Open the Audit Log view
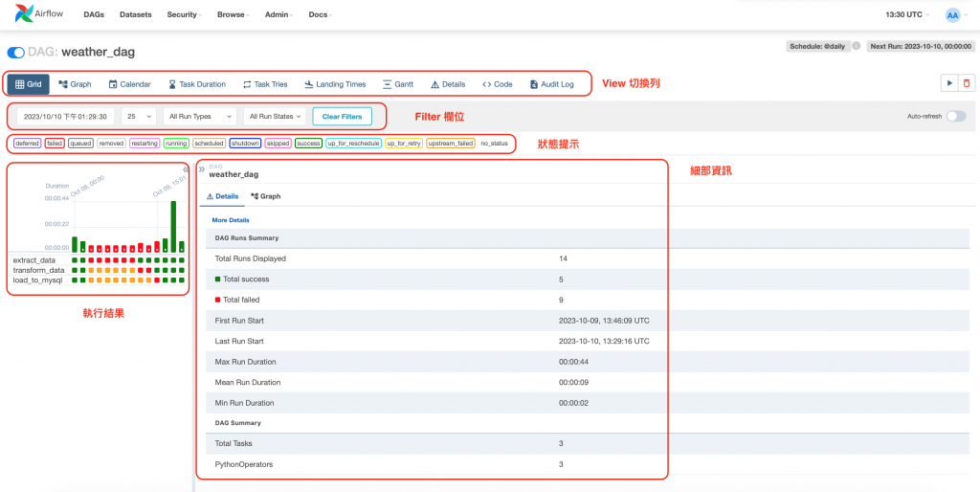 coord(552,84)
